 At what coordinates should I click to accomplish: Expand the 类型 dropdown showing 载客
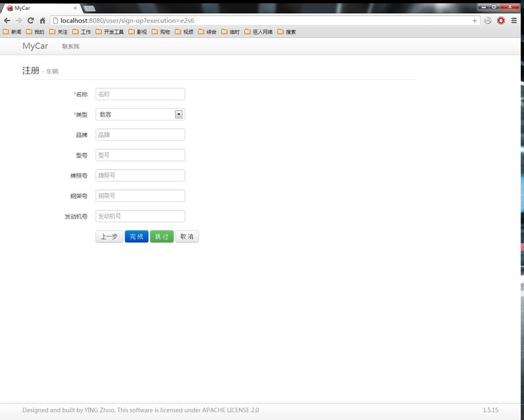tap(140, 115)
